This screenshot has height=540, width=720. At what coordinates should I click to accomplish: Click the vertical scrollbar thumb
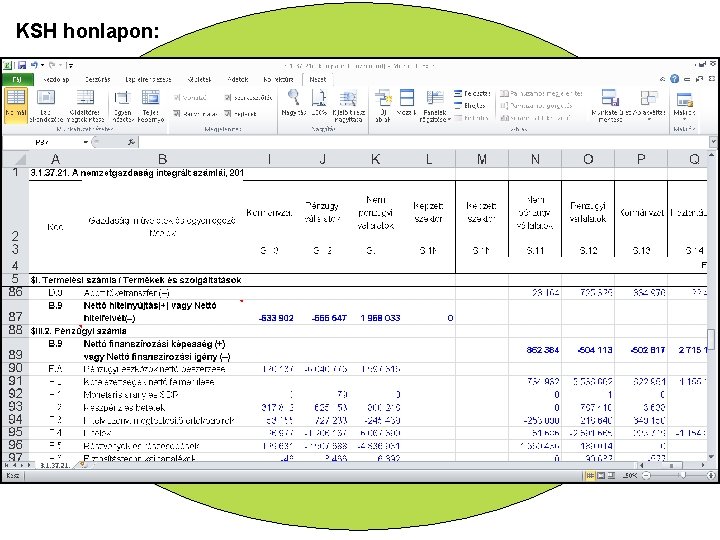click(x=711, y=339)
